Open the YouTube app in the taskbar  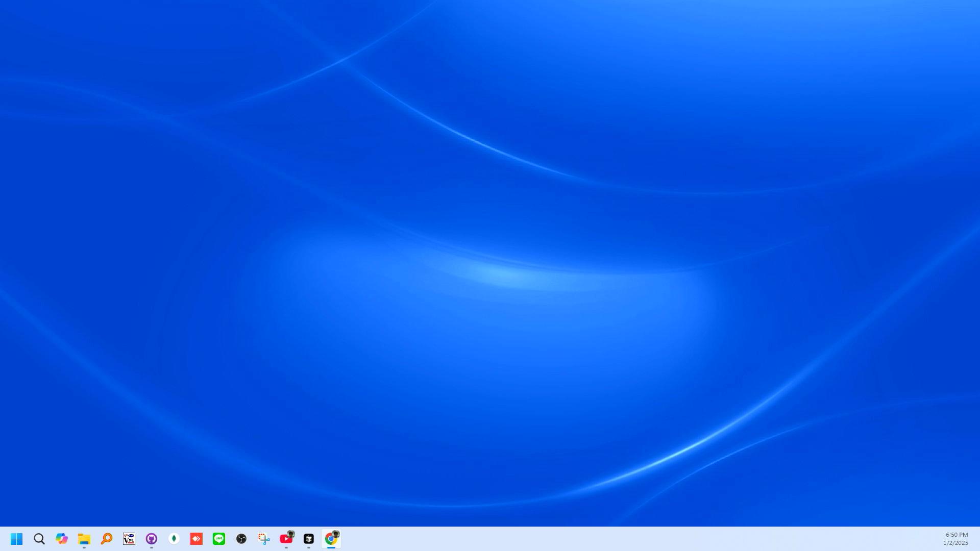(286, 539)
